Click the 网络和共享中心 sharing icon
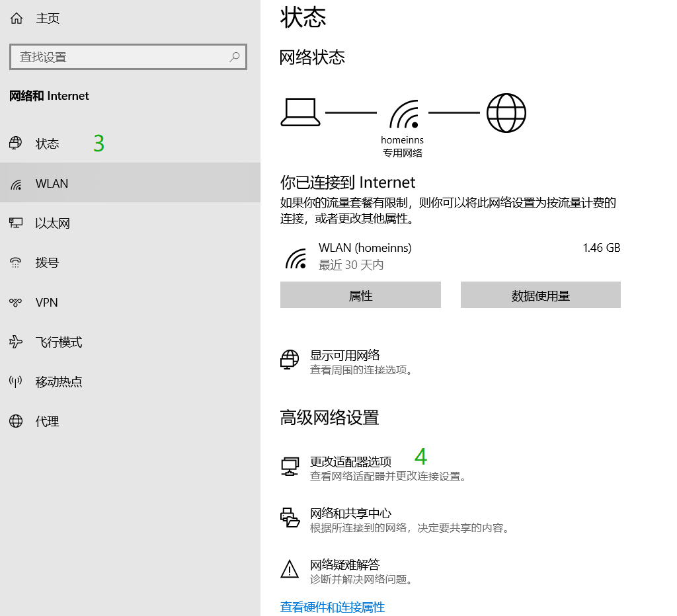The width and height of the screenshot is (677, 616). coord(290,517)
